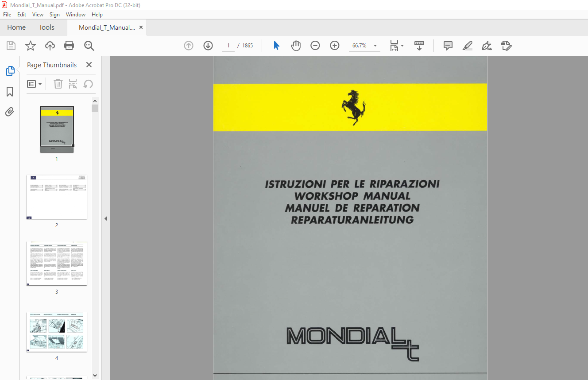Image resolution: width=588 pixels, height=380 pixels.
Task: Open the View menu
Action: (38, 15)
